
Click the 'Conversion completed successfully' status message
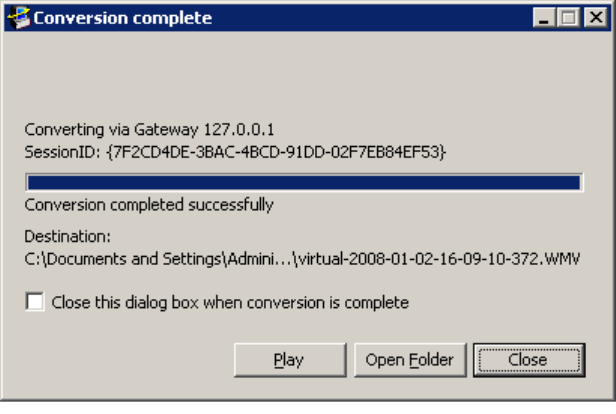[149, 205]
